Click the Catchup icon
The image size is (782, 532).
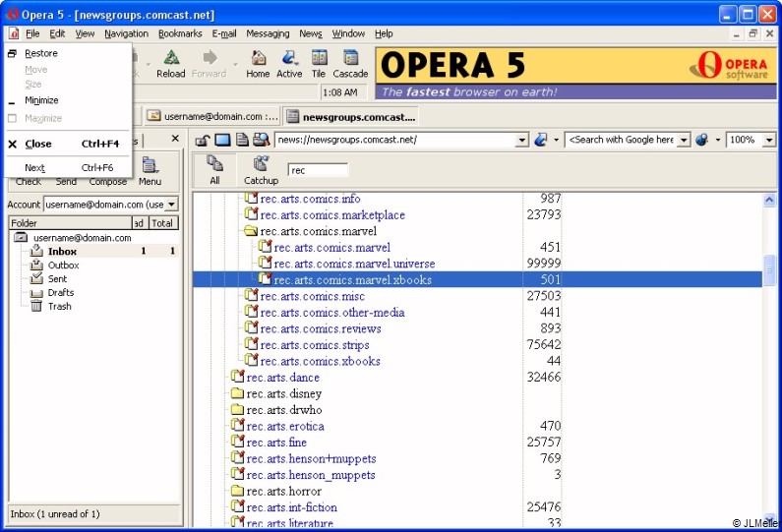(261, 163)
